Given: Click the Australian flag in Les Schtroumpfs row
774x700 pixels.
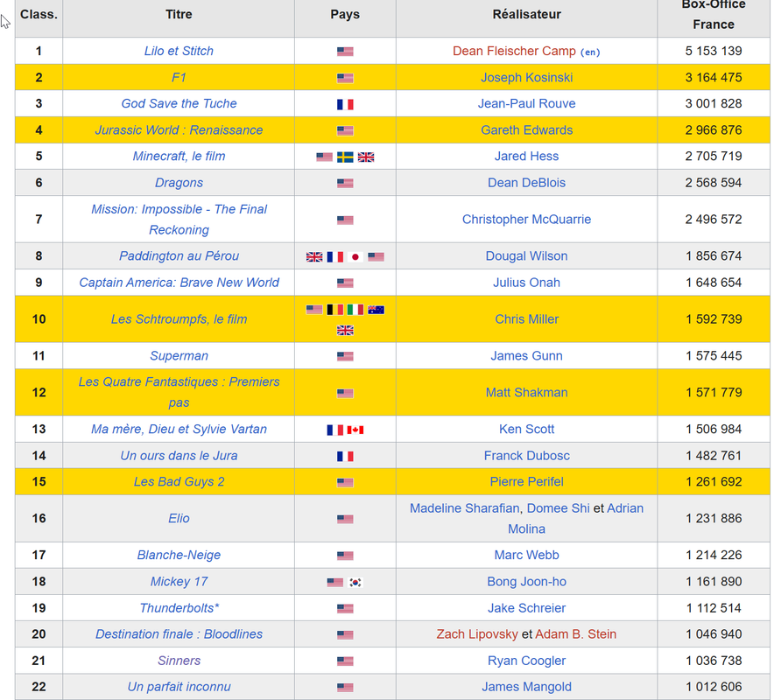Looking at the screenshot, I should coord(376,310).
